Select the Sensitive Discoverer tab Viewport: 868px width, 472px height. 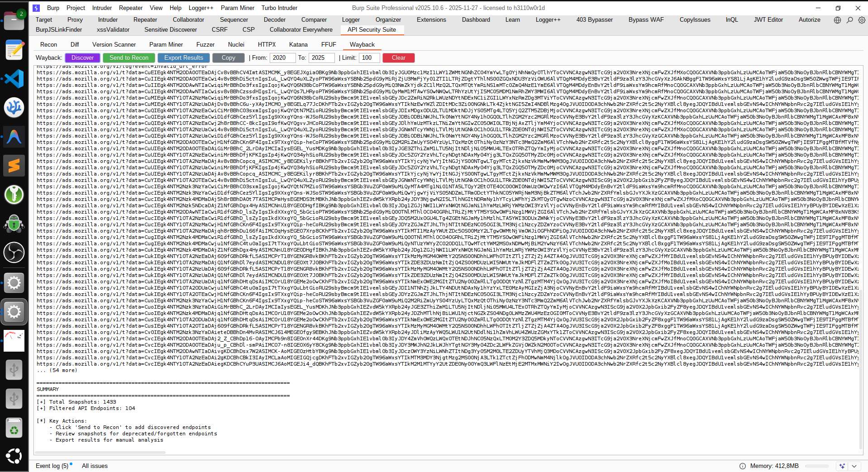tap(171, 29)
